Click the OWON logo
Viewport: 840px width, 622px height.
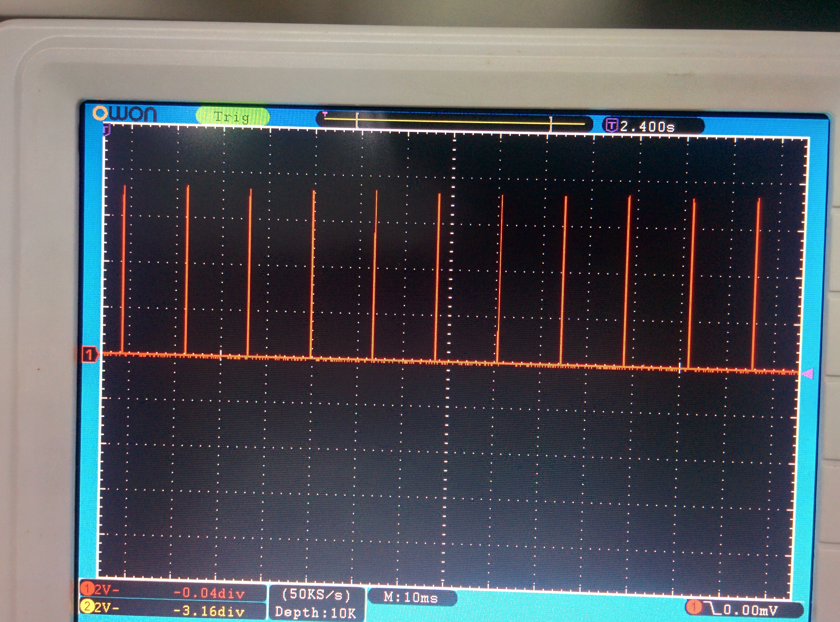(x=124, y=113)
